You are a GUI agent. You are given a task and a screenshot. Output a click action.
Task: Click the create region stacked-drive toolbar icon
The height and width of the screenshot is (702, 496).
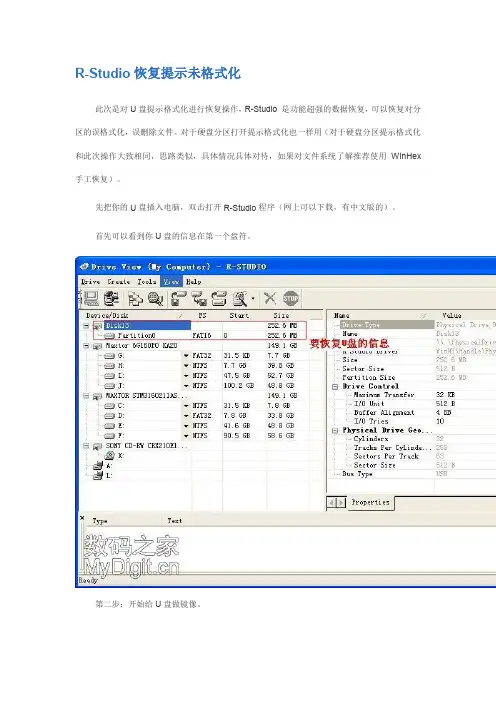(x=219, y=299)
